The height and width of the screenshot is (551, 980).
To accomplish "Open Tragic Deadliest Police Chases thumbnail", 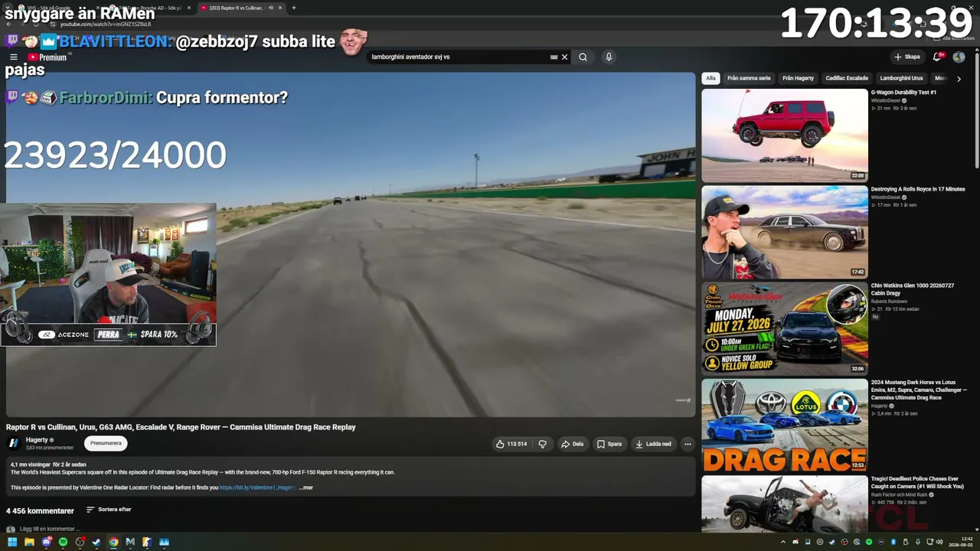I will 785,504.
